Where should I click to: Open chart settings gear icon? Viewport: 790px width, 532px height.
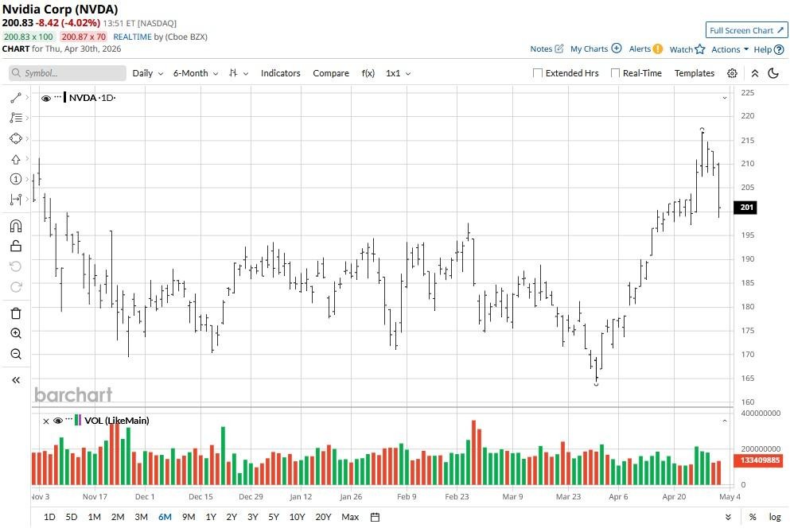(732, 73)
